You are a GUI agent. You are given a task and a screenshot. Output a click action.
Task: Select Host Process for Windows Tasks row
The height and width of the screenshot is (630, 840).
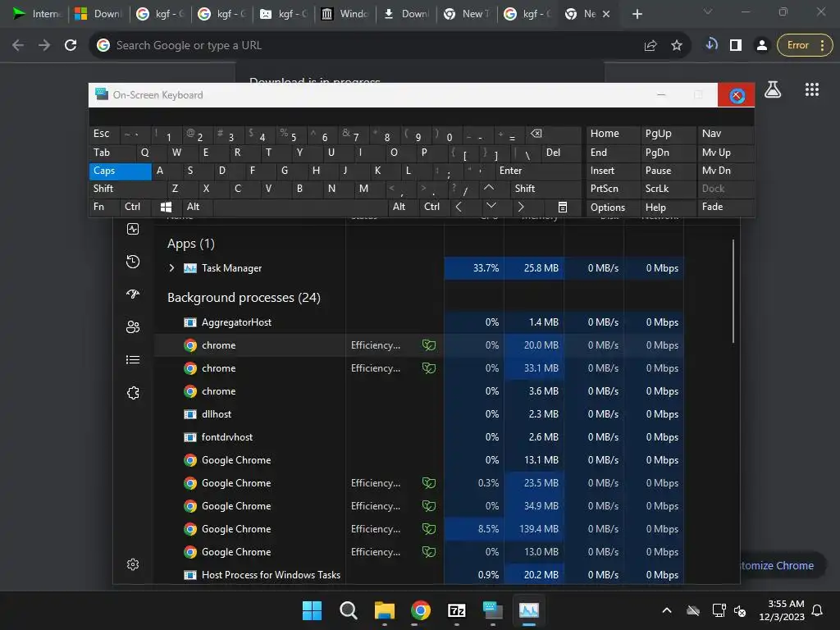[x=418, y=575]
